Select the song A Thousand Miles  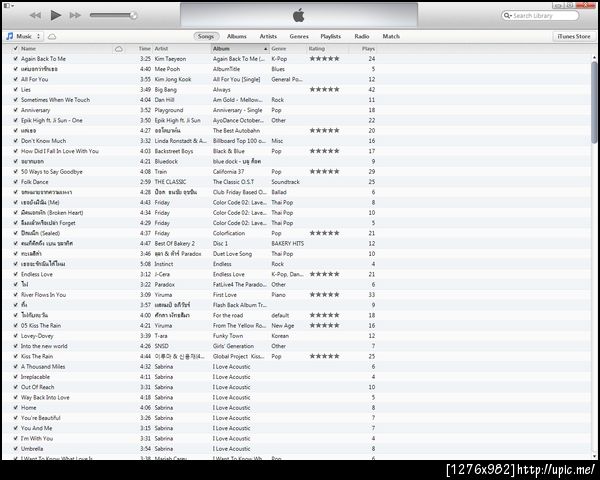click(x=43, y=367)
